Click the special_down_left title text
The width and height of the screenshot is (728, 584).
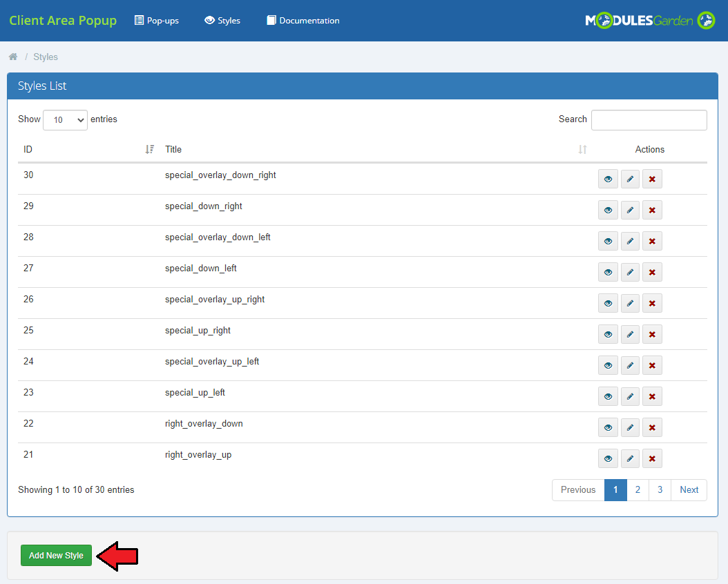(x=200, y=268)
